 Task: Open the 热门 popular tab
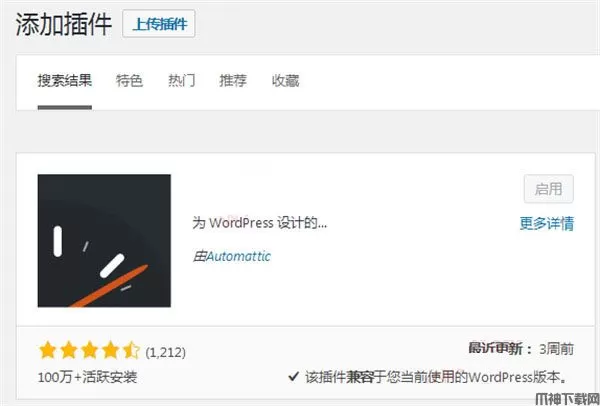(x=181, y=81)
